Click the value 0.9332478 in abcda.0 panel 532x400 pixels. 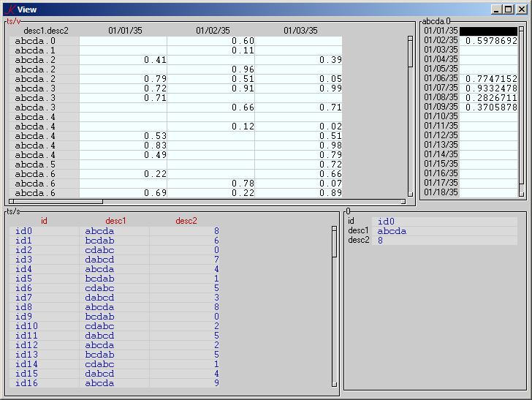tap(490, 88)
